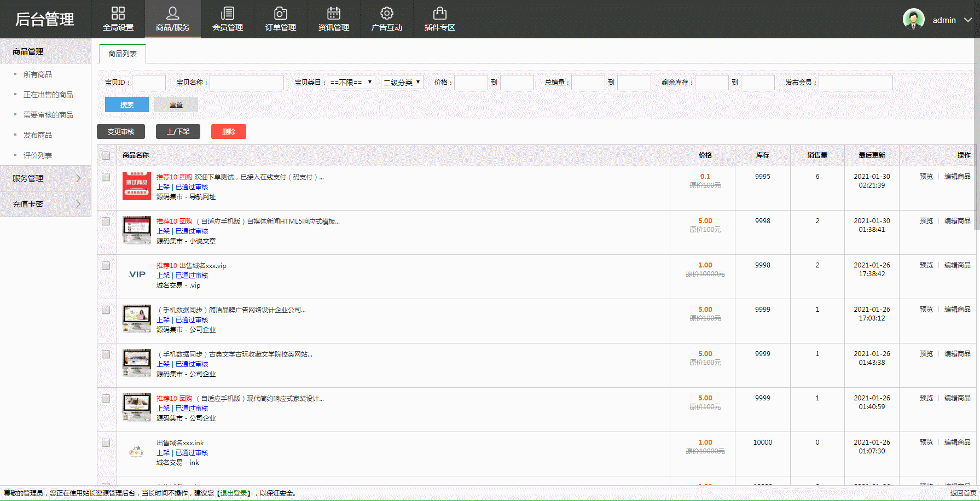
Task: Switch to the 商品列表 tab
Action: tap(123, 54)
